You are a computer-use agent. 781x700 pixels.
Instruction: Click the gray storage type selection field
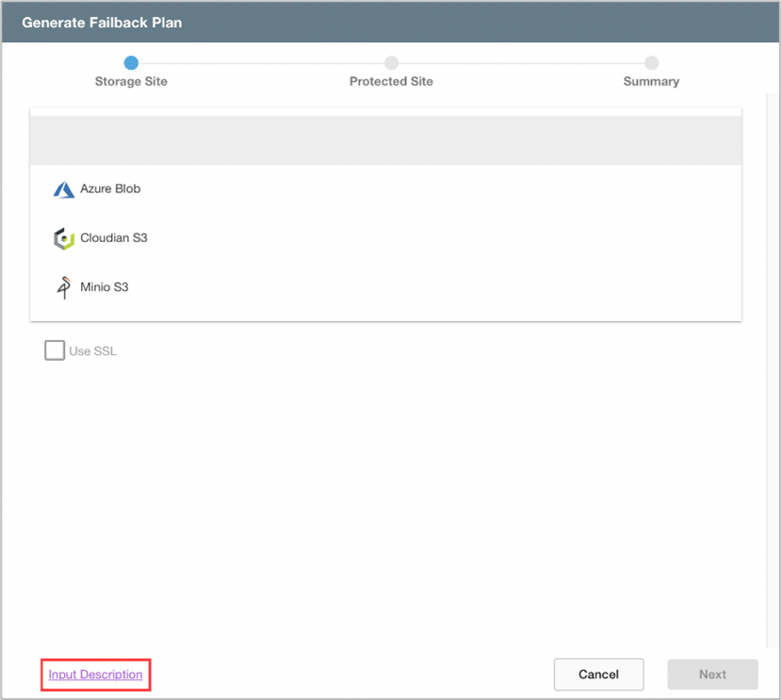pyautogui.click(x=386, y=140)
